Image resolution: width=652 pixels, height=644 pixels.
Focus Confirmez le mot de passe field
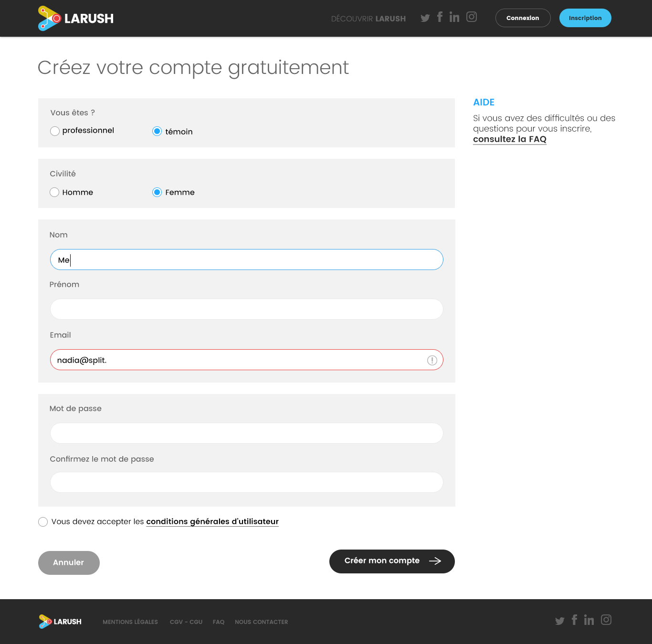pos(247,482)
